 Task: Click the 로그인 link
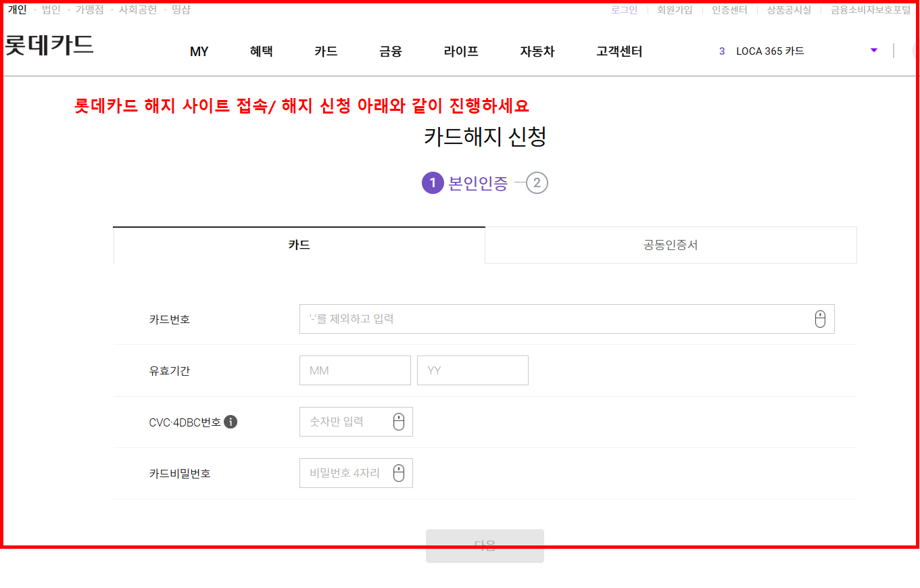(x=624, y=10)
